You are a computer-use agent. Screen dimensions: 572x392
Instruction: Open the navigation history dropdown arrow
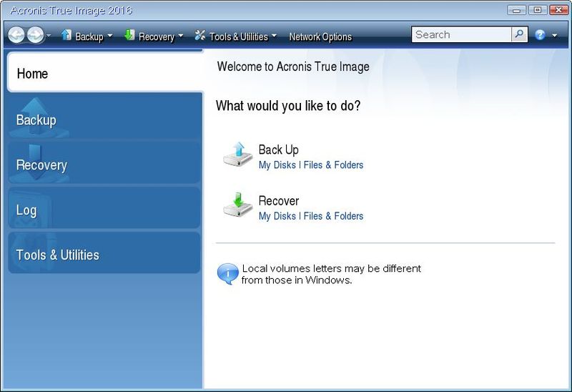point(49,36)
